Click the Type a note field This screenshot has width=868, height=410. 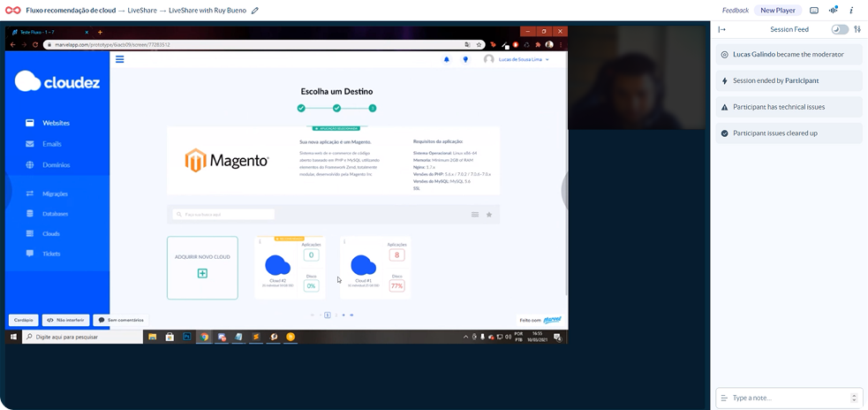[x=789, y=398]
